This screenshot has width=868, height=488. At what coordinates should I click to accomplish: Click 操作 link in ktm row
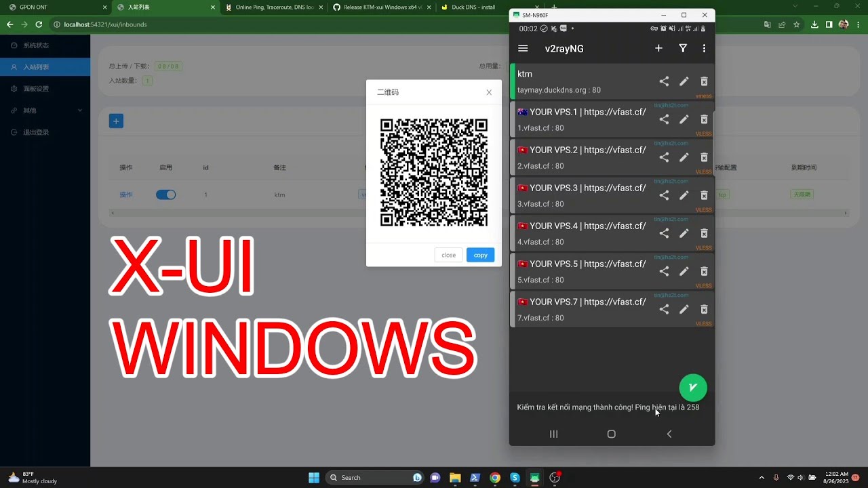point(126,195)
